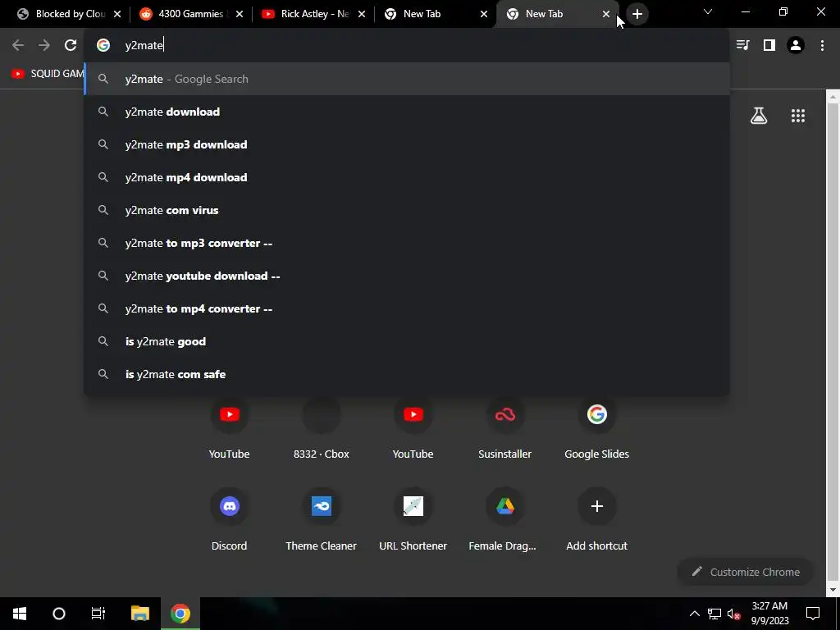
Task: Close the Blocked by Clou tab
Action: 117,15
